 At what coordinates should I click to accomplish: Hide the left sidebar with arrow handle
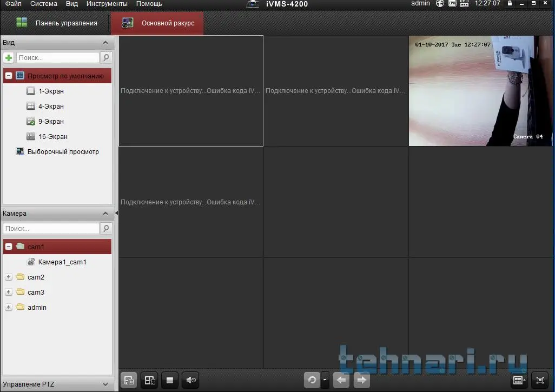tap(116, 214)
